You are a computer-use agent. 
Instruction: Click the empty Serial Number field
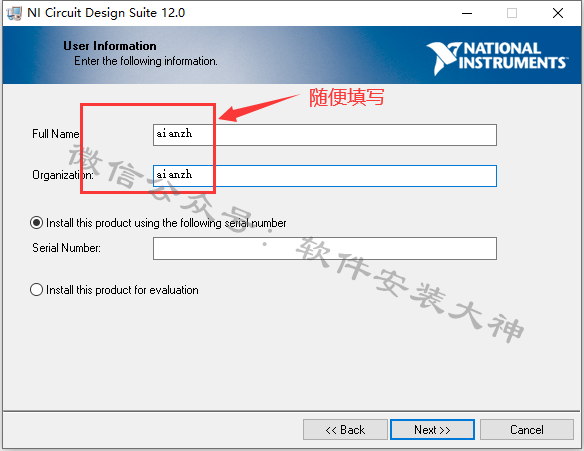tap(325, 248)
